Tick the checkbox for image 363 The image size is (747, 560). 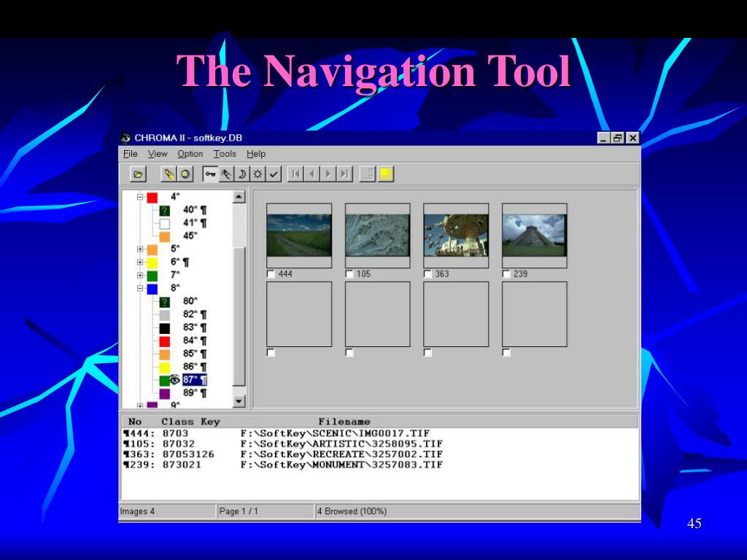(427, 274)
